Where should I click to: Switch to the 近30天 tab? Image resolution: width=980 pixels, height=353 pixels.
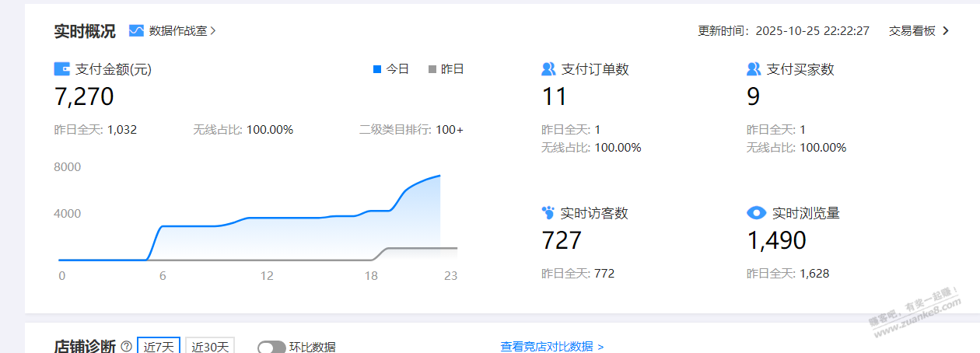210,346
